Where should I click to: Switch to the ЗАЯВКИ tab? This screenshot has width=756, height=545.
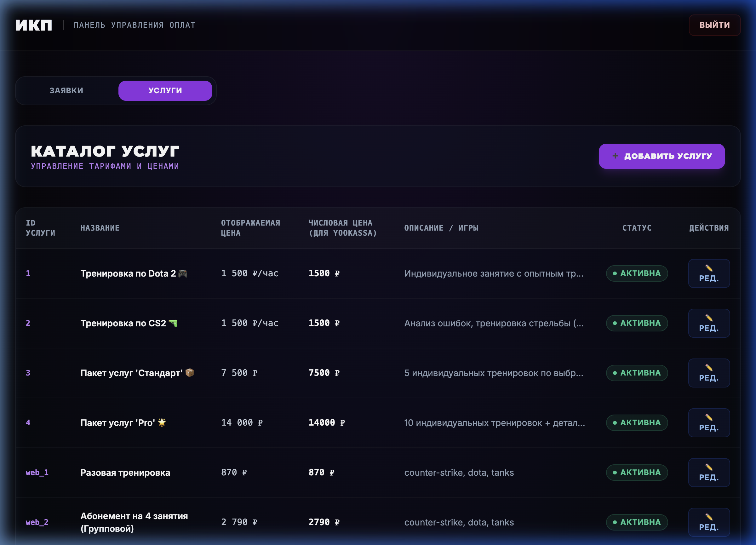point(66,90)
